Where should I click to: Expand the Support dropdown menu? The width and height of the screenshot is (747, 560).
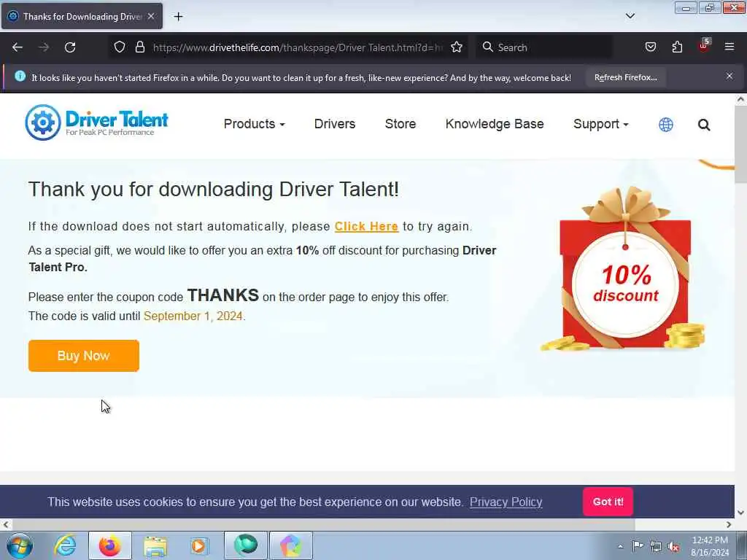pyautogui.click(x=601, y=124)
